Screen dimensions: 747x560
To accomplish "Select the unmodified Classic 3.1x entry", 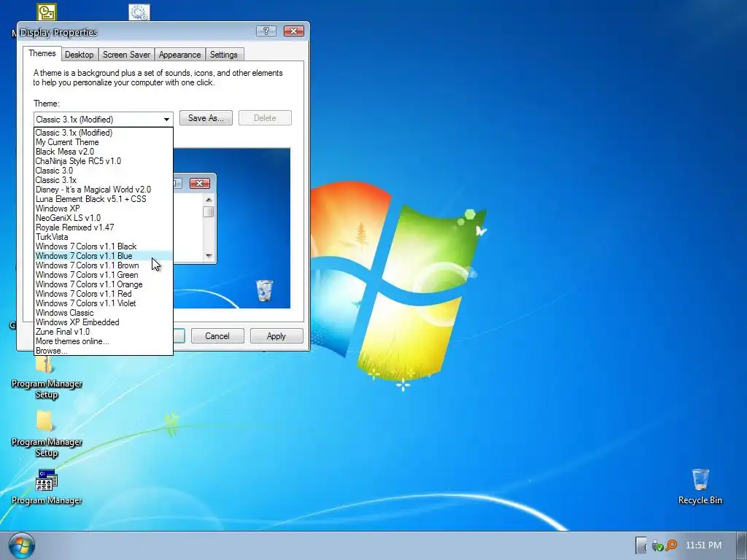I will point(104,180).
